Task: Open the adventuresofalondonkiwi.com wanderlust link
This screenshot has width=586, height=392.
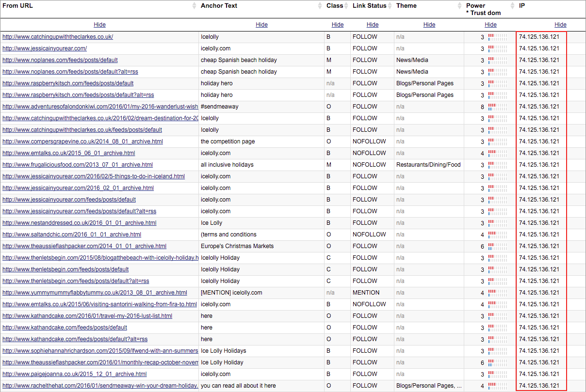Action: click(100, 107)
